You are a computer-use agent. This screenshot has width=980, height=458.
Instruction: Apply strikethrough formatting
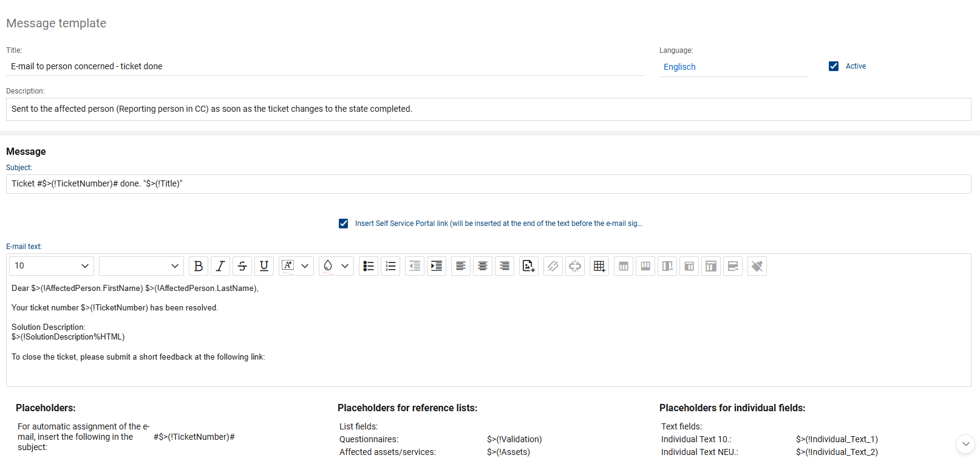coord(242,266)
